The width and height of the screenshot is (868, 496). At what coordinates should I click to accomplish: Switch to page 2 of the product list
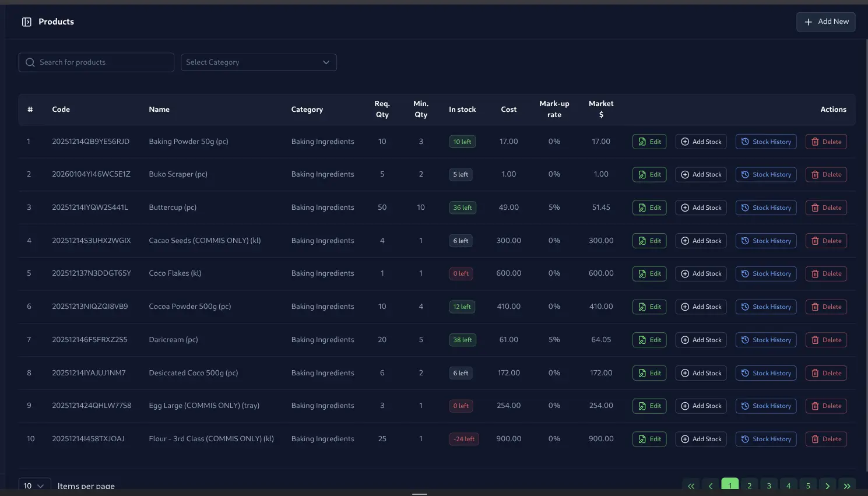[x=749, y=485]
